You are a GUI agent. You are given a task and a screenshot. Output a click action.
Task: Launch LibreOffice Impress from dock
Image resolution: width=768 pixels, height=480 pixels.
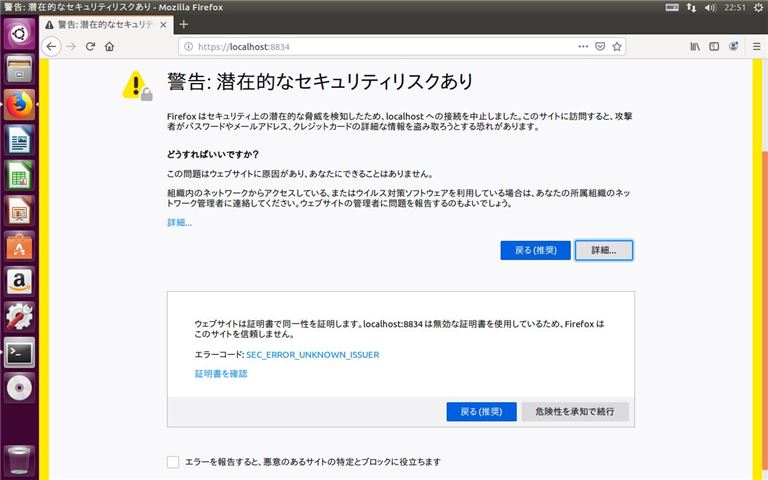point(19,211)
